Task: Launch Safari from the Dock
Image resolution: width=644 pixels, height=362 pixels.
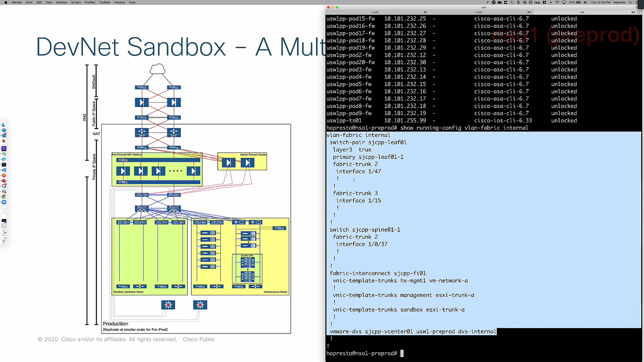Action: point(4,130)
